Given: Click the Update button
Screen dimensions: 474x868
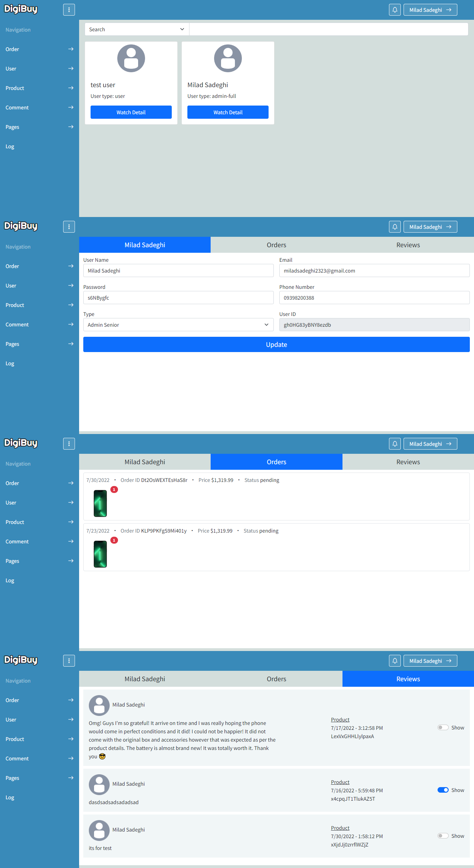Looking at the screenshot, I should click(x=277, y=344).
